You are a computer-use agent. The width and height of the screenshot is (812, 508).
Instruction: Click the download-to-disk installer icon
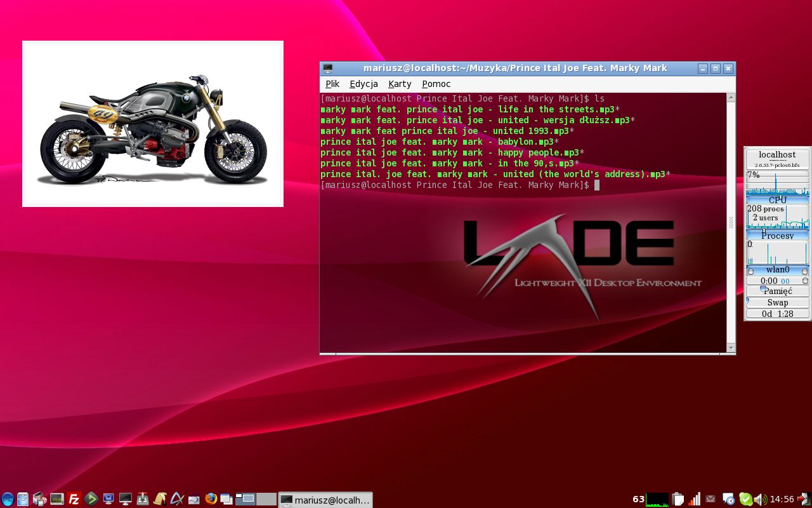tap(143, 499)
